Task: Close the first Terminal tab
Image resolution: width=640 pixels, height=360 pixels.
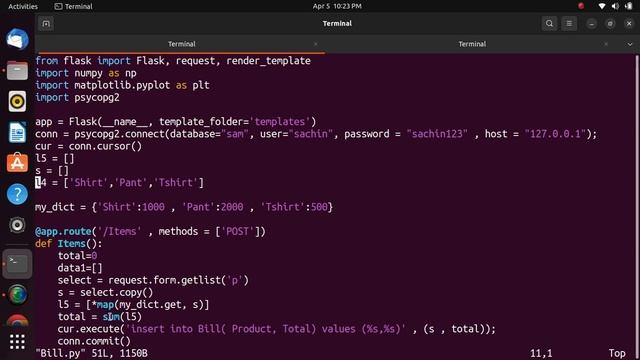Action: pyautogui.click(x=316, y=44)
